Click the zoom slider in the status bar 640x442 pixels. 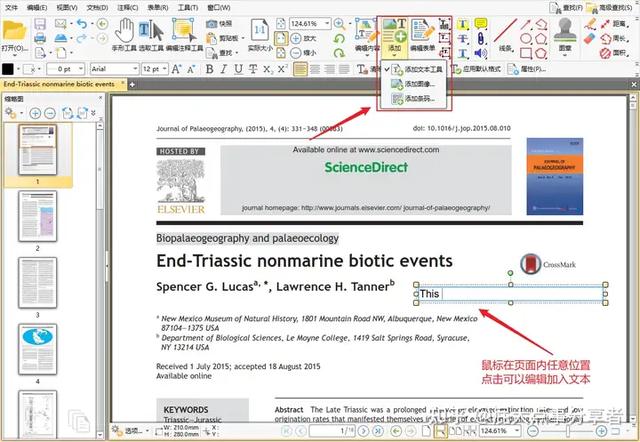[x=567, y=431]
